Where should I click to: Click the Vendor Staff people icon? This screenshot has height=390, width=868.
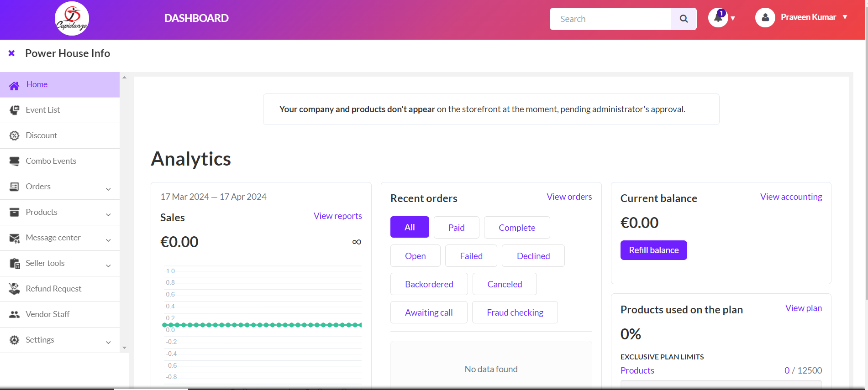click(x=15, y=314)
